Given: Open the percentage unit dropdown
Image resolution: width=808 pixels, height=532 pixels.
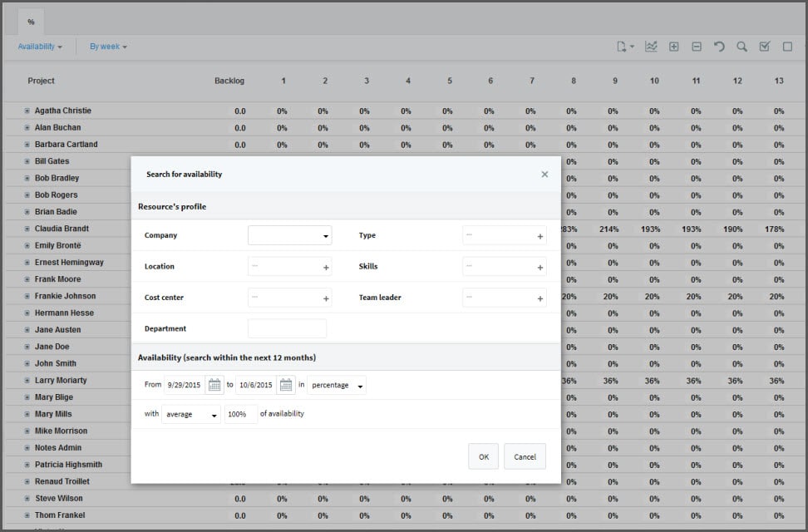Looking at the screenshot, I should tap(337, 385).
